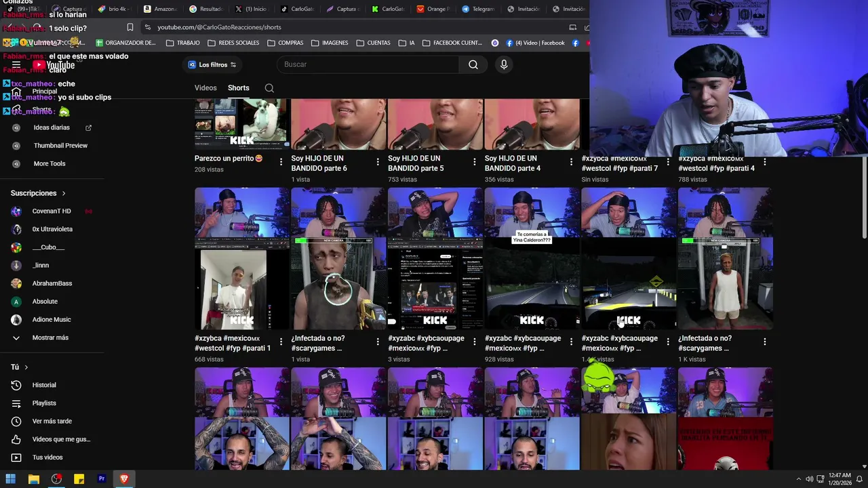Image resolution: width=868 pixels, height=488 pixels.
Task: Click the search magnifier button beside Buscar
Action: pyautogui.click(x=473, y=64)
